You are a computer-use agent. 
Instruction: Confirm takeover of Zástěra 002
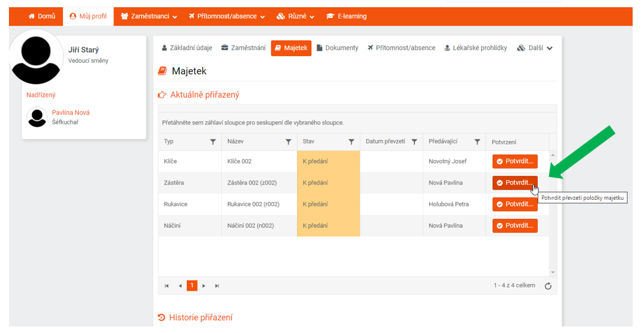(515, 183)
